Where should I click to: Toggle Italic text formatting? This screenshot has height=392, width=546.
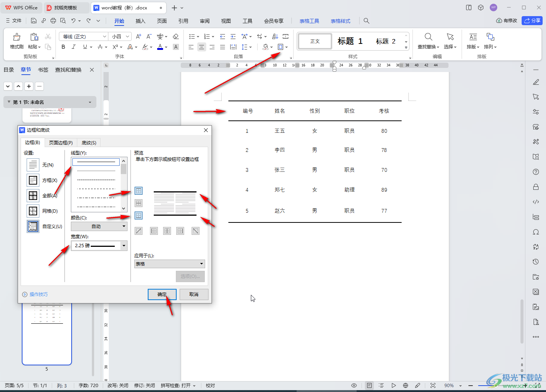(x=73, y=47)
